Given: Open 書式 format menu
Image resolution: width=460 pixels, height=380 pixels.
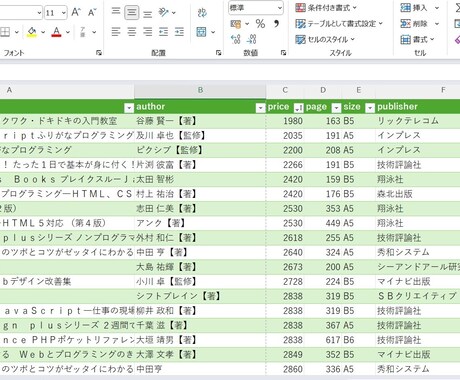Looking at the screenshot, I should 418,40.
